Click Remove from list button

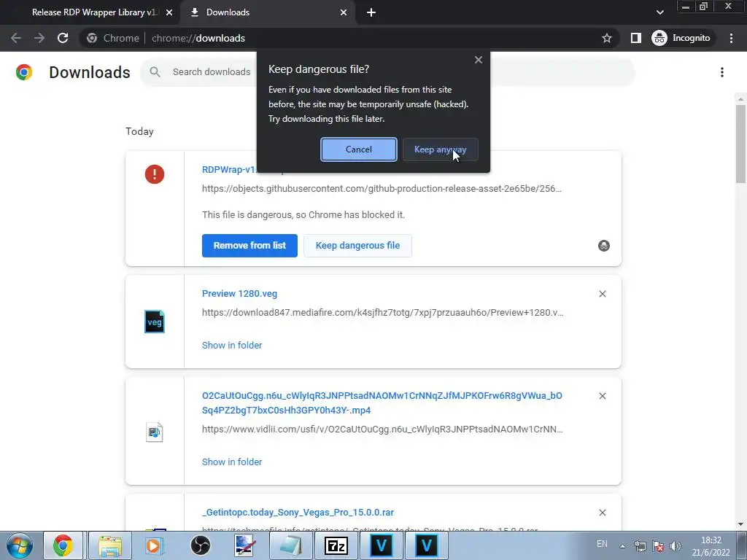249,246
